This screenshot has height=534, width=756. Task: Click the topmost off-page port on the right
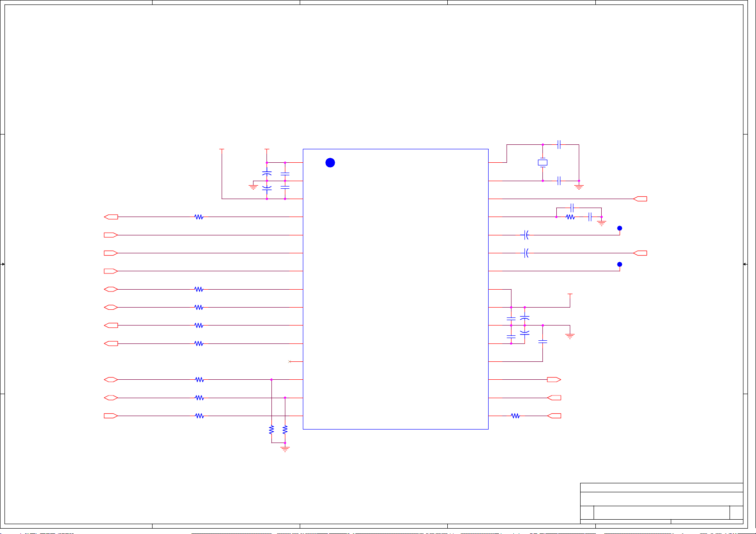[640, 199]
